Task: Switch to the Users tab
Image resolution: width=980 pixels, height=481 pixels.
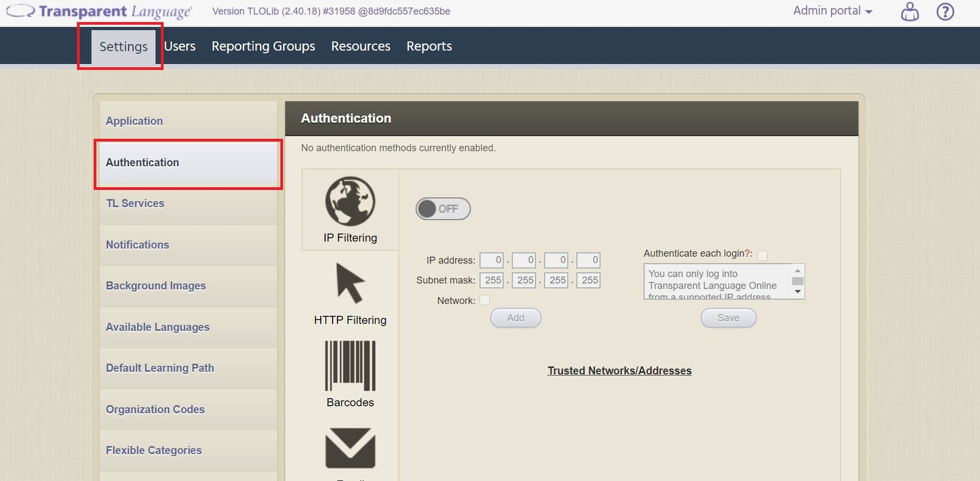Action: (x=180, y=46)
